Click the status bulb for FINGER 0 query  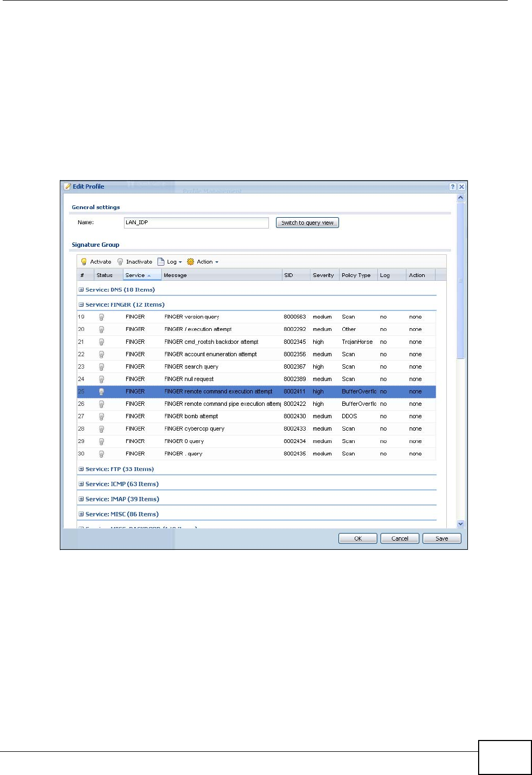point(101,441)
